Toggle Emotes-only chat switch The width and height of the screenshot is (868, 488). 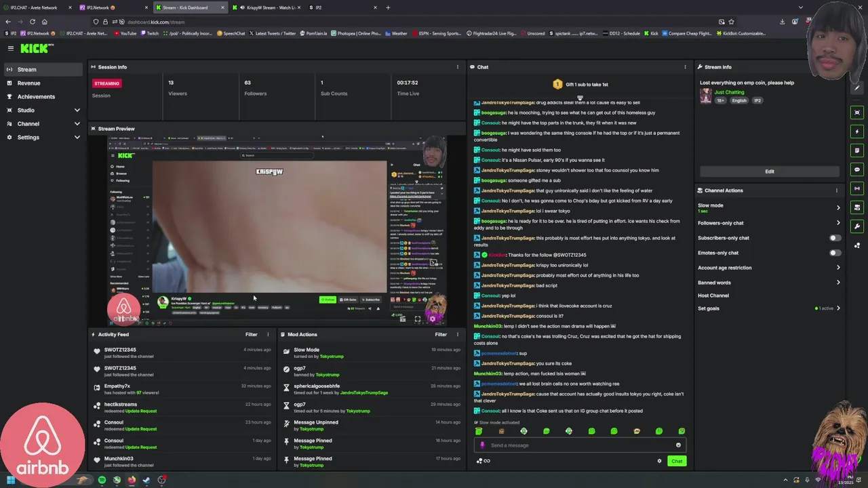[x=835, y=253]
